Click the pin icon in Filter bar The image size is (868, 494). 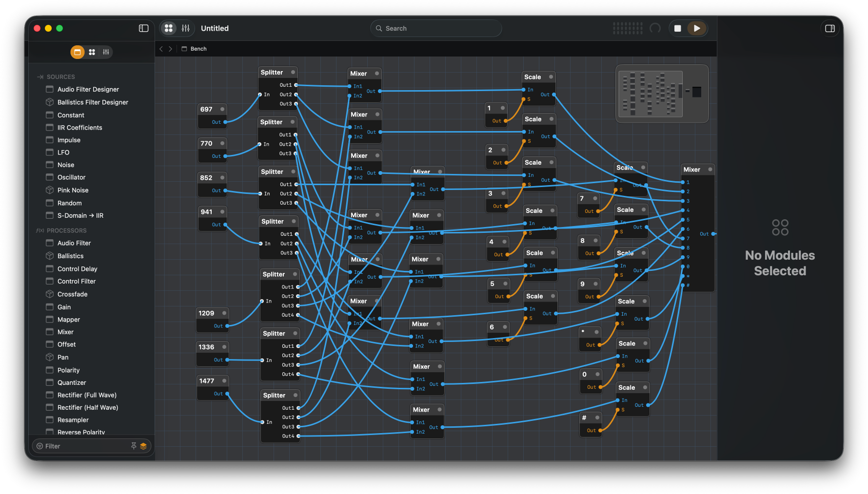134,446
